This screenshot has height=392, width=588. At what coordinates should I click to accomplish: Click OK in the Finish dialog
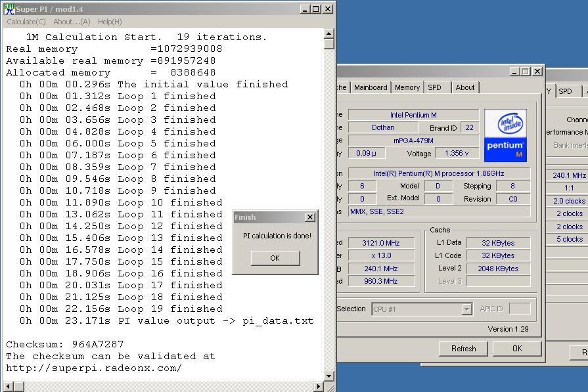tap(275, 258)
